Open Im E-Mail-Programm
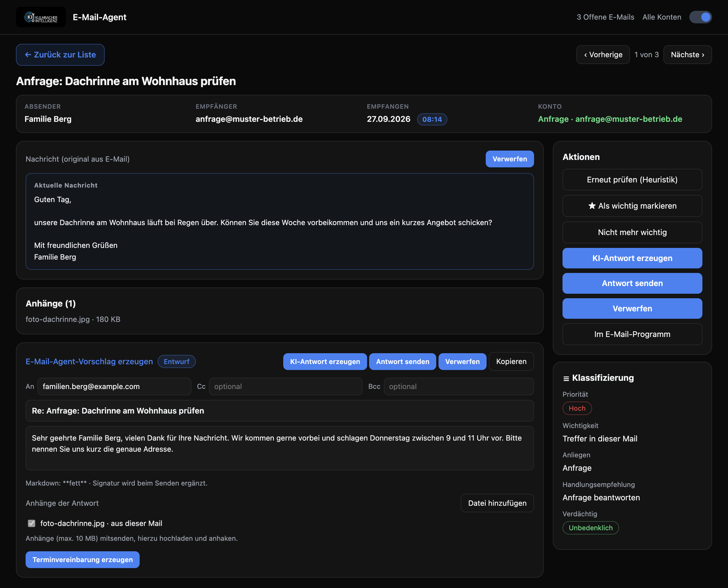 (x=632, y=334)
